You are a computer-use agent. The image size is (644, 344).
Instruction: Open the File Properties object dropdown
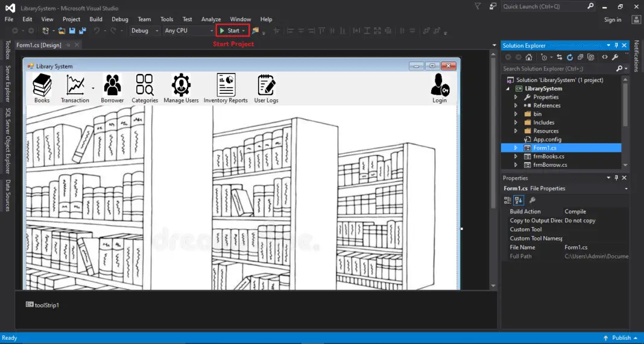[627, 189]
